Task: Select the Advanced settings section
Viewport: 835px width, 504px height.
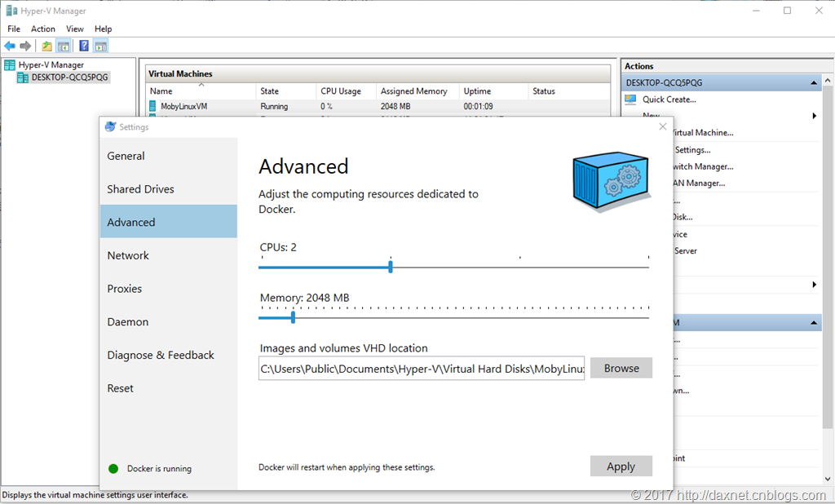Action: pos(168,222)
